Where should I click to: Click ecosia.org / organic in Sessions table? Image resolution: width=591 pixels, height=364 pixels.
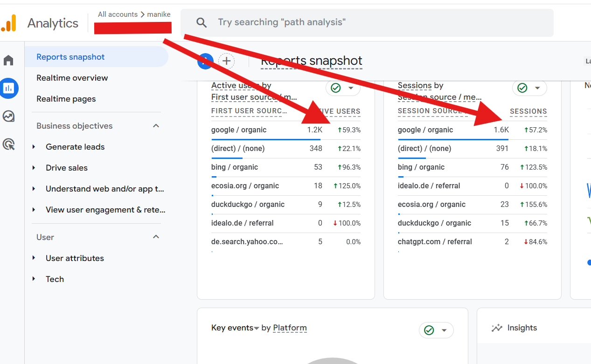[432, 205]
